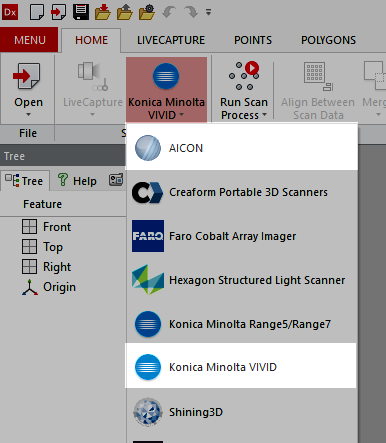386x443 pixels.
Task: Select Konica Minolta VIVID in dropdown list
Action: click(x=241, y=366)
